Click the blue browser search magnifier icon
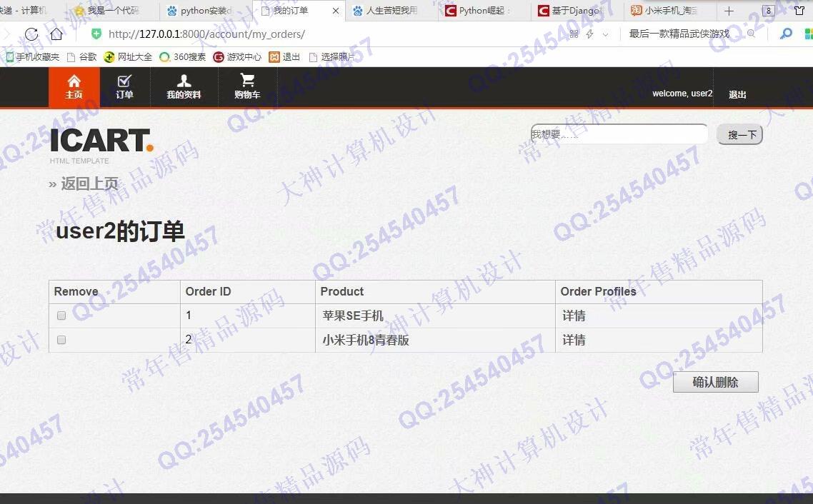Image resolution: width=813 pixels, height=504 pixels. 786,34
